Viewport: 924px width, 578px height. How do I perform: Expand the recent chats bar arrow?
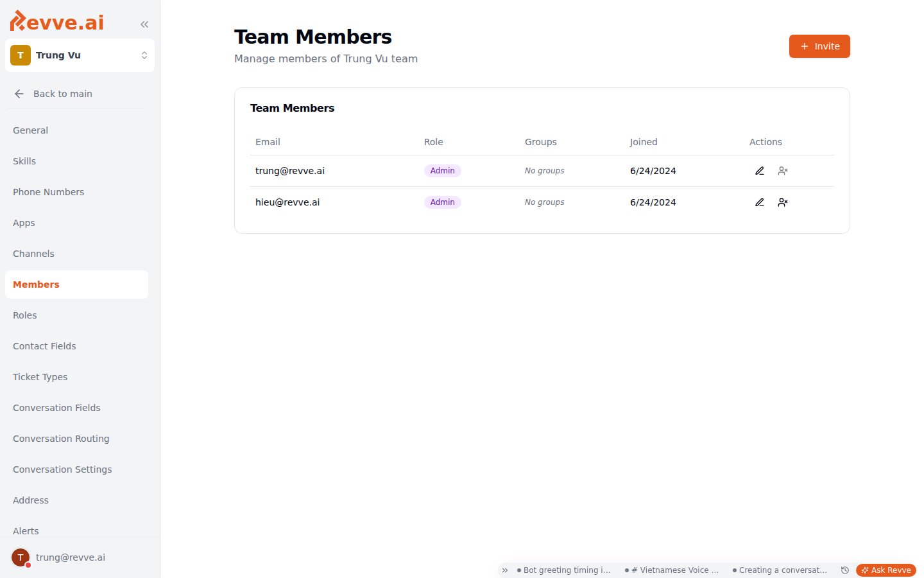(x=505, y=570)
